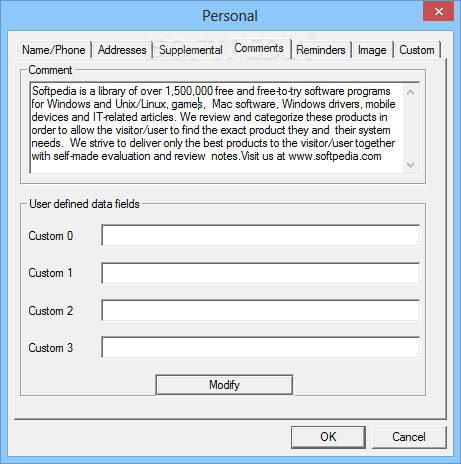Focus the Custom 0 input field

[260, 235]
